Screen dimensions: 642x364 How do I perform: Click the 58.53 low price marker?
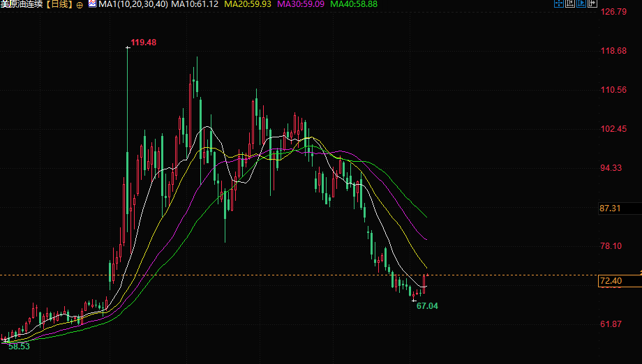coord(20,347)
